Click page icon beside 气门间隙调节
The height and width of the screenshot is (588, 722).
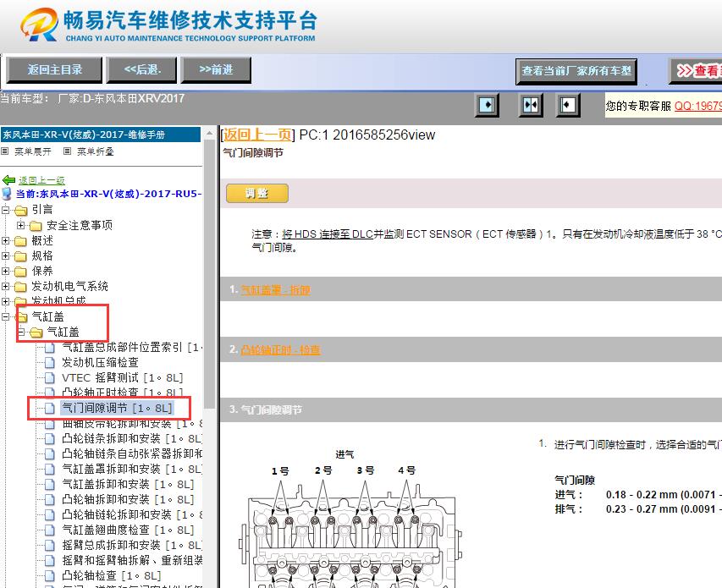click(x=50, y=408)
